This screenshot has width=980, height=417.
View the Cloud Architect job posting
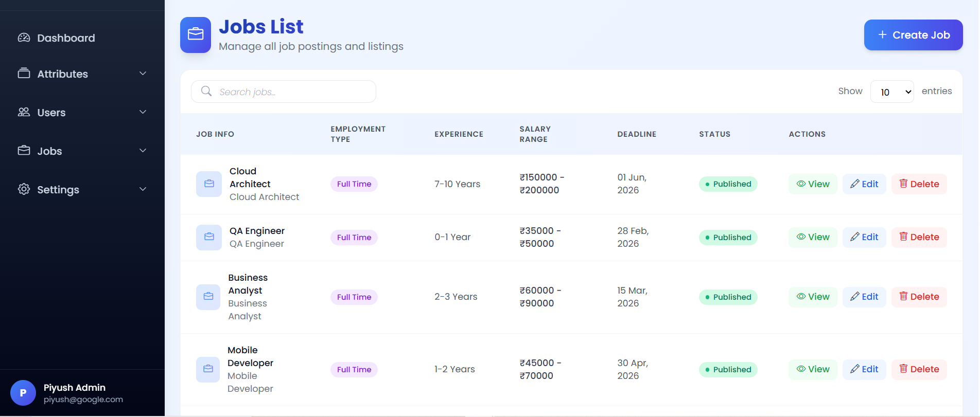pyautogui.click(x=813, y=184)
